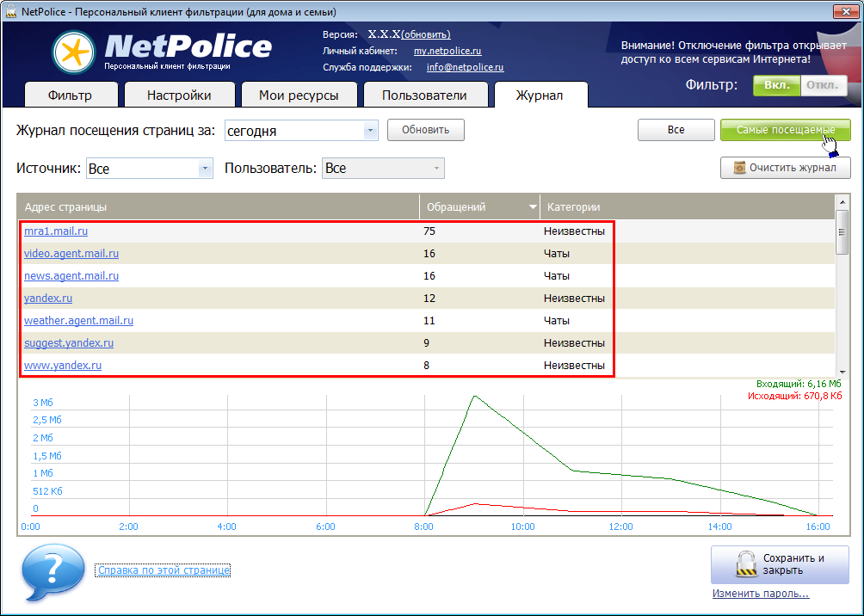This screenshot has width=864, height=616.
Task: Click scrollbar up arrow of log table
Action: pos(842,201)
